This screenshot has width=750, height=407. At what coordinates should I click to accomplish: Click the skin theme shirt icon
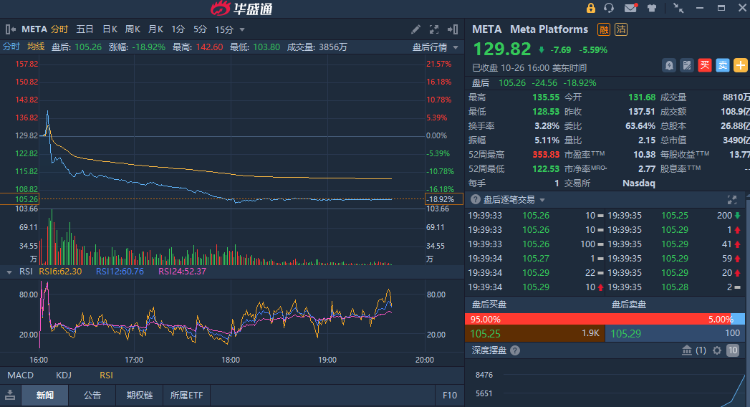pyautogui.click(x=651, y=8)
